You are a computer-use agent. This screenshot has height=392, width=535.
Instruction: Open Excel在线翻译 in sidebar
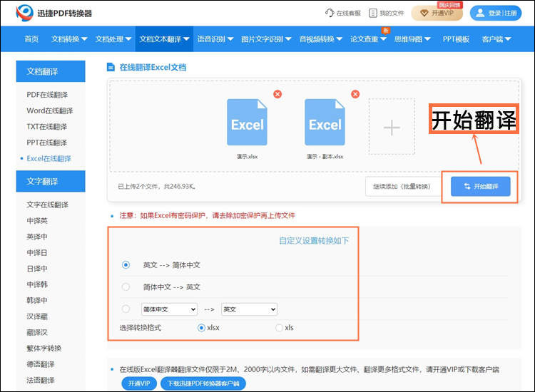pyautogui.click(x=49, y=158)
